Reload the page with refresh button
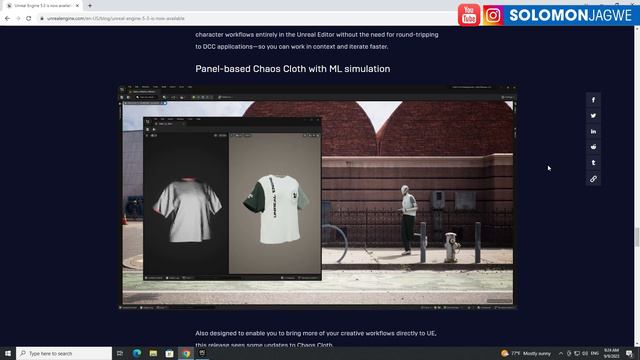This screenshot has height=360, width=640. (x=29, y=18)
